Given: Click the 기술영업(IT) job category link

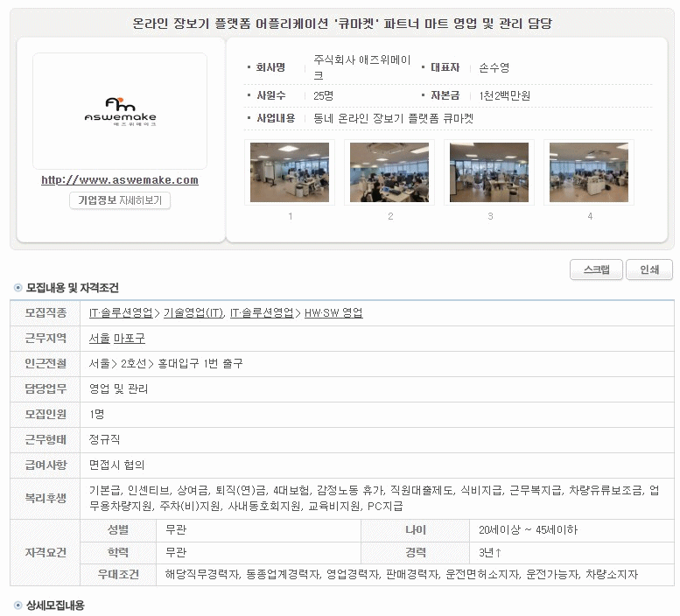Looking at the screenshot, I should point(193,313).
